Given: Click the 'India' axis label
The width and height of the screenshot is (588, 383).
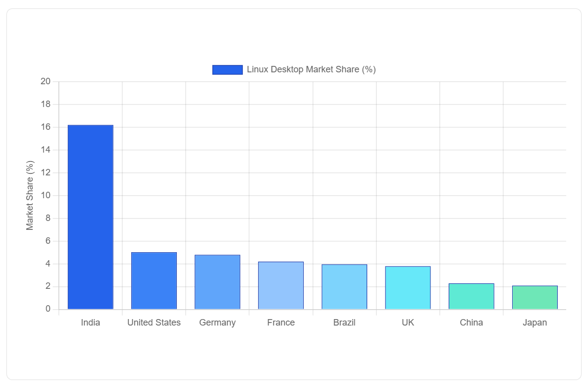Looking at the screenshot, I should pyautogui.click(x=90, y=323).
